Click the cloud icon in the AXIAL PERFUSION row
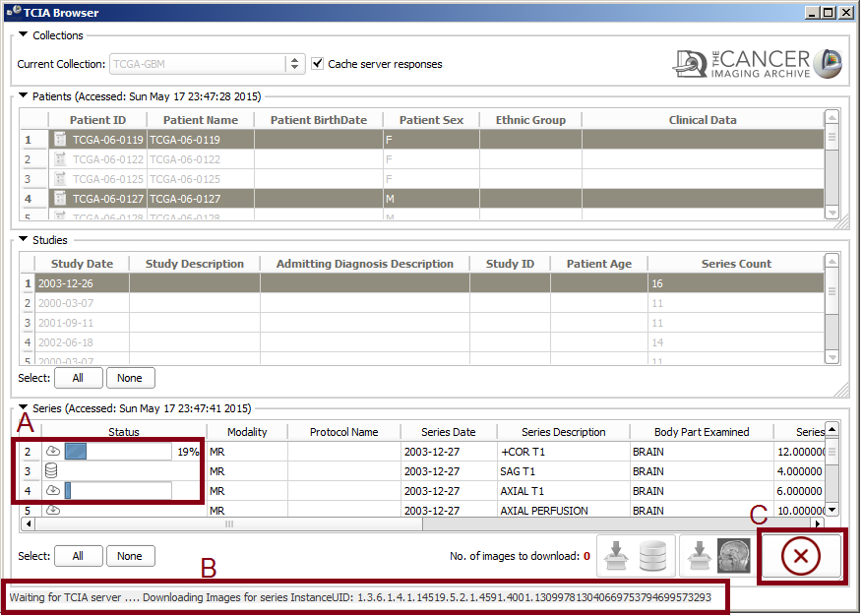Viewport: 863px width, 616px height. coord(53,511)
